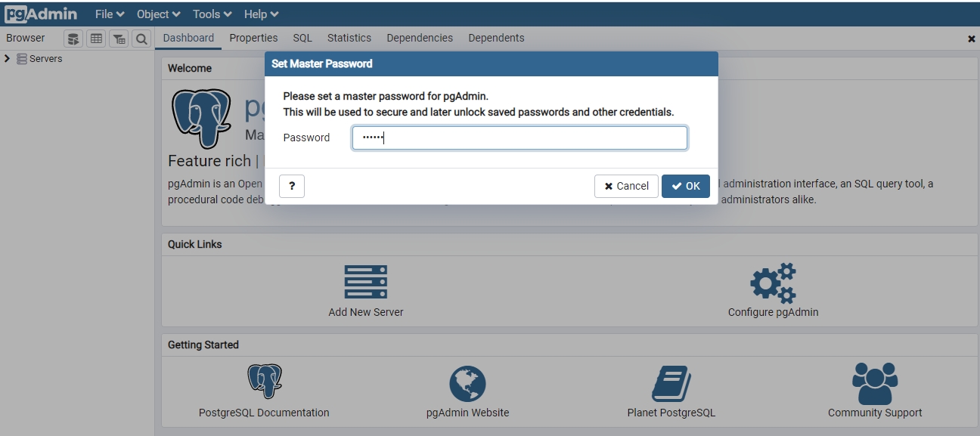The image size is (980, 436).
Task: Click the Add New Server icon
Action: (366, 282)
